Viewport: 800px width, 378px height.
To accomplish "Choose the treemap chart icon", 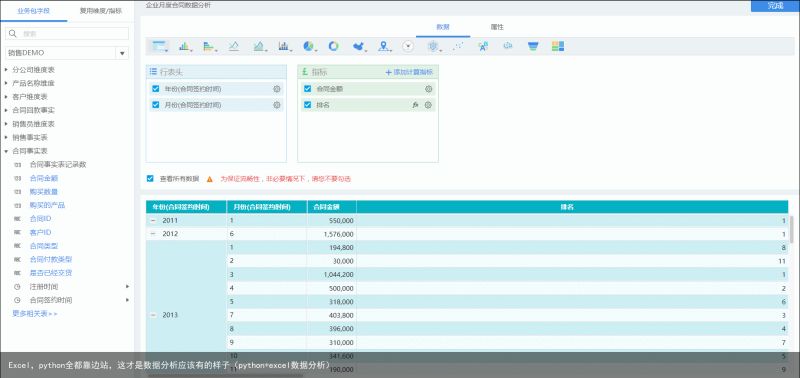I will point(558,46).
